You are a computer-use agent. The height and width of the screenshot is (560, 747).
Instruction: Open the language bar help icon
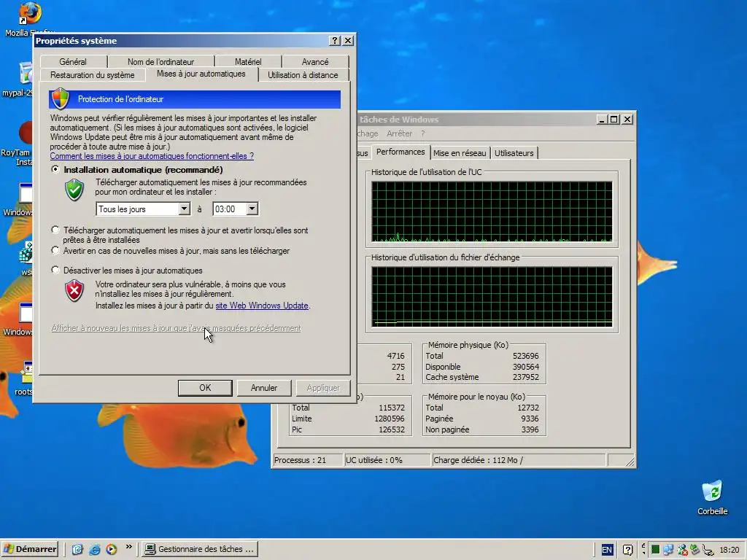point(628,550)
